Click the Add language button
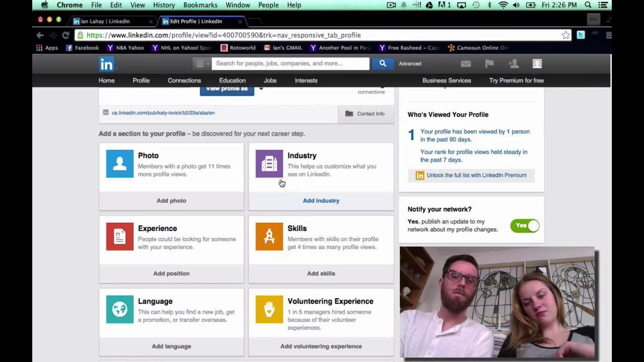644x362 pixels. [x=172, y=346]
